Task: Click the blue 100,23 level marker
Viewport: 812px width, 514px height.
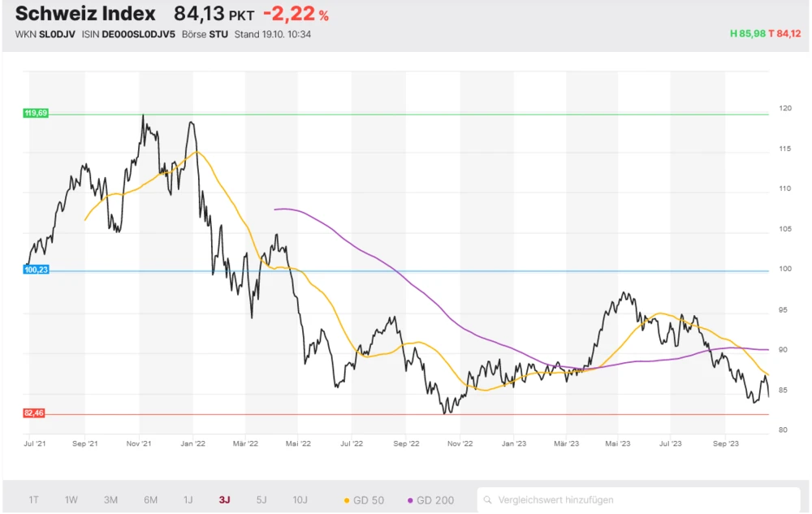Action: click(36, 270)
